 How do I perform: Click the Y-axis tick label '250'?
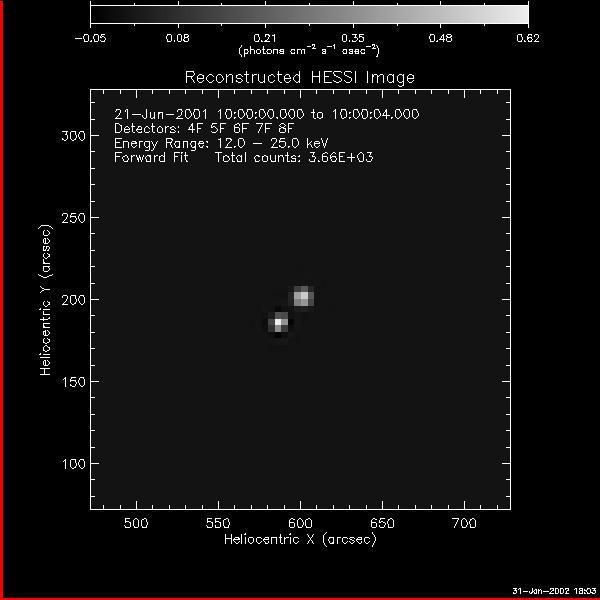point(73,218)
